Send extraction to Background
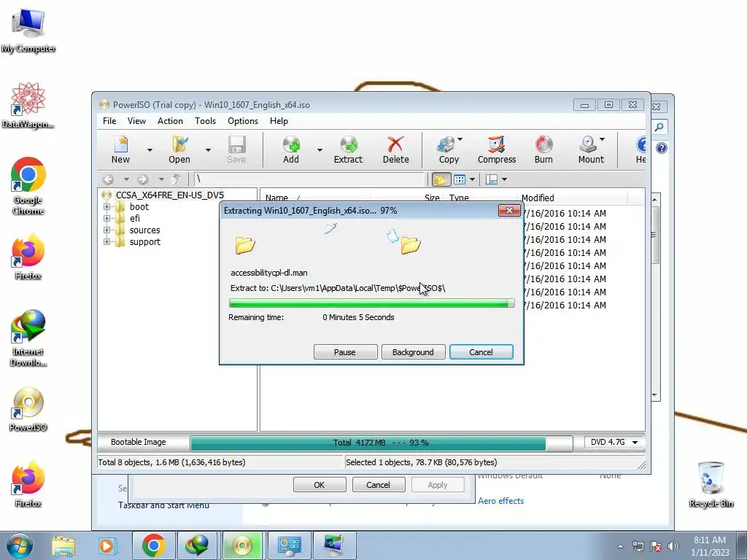The image size is (747, 560). pos(413,352)
